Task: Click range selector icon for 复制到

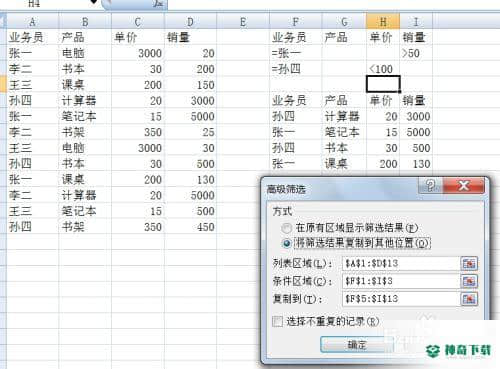Action: coord(469,299)
